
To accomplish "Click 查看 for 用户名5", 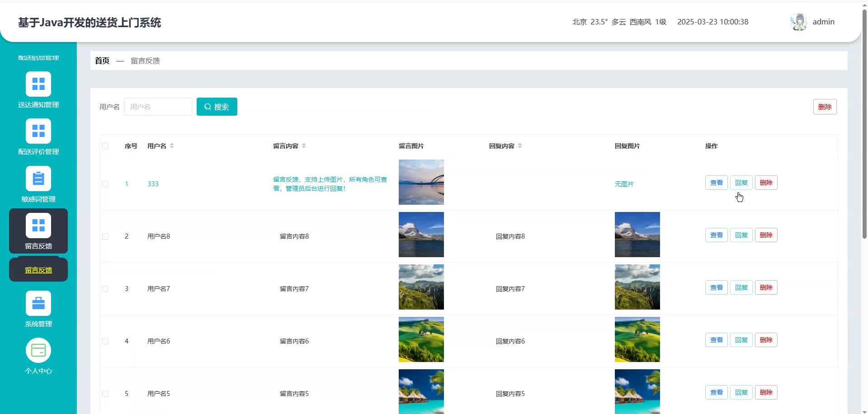I will 717,392.
